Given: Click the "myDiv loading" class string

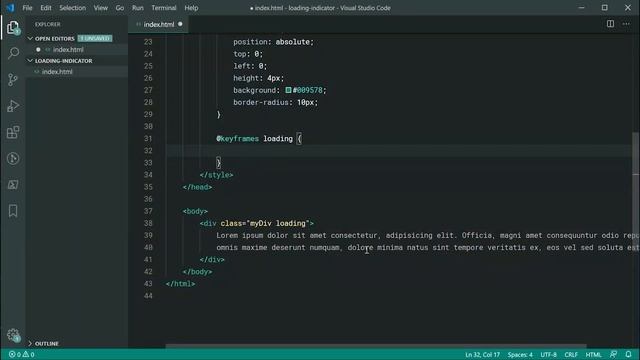Looking at the screenshot, I should (278, 223).
